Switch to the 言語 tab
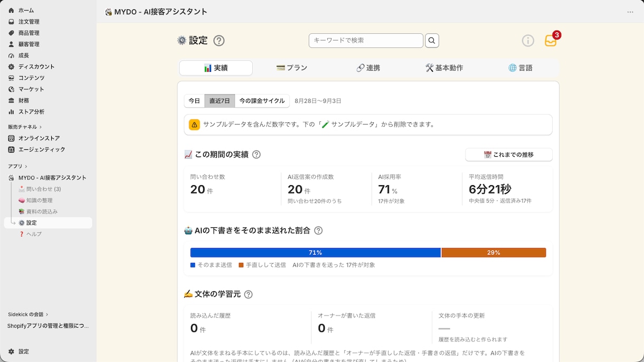This screenshot has height=362, width=644. [x=520, y=68]
